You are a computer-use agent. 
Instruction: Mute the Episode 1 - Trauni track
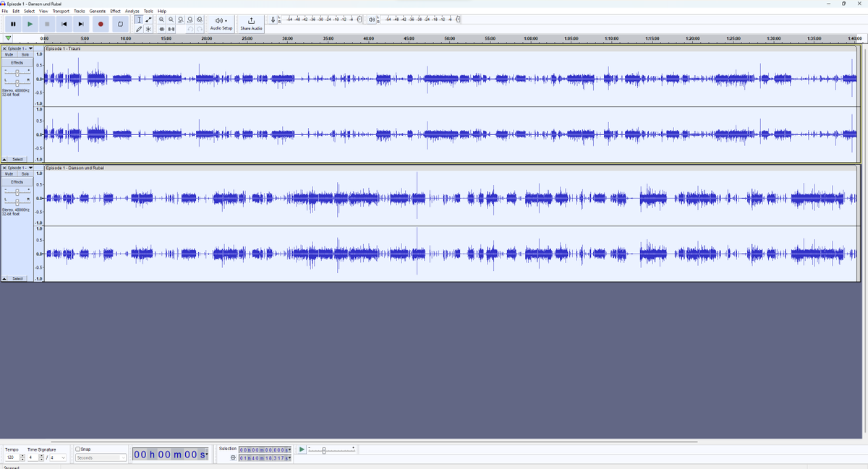[x=9, y=54]
